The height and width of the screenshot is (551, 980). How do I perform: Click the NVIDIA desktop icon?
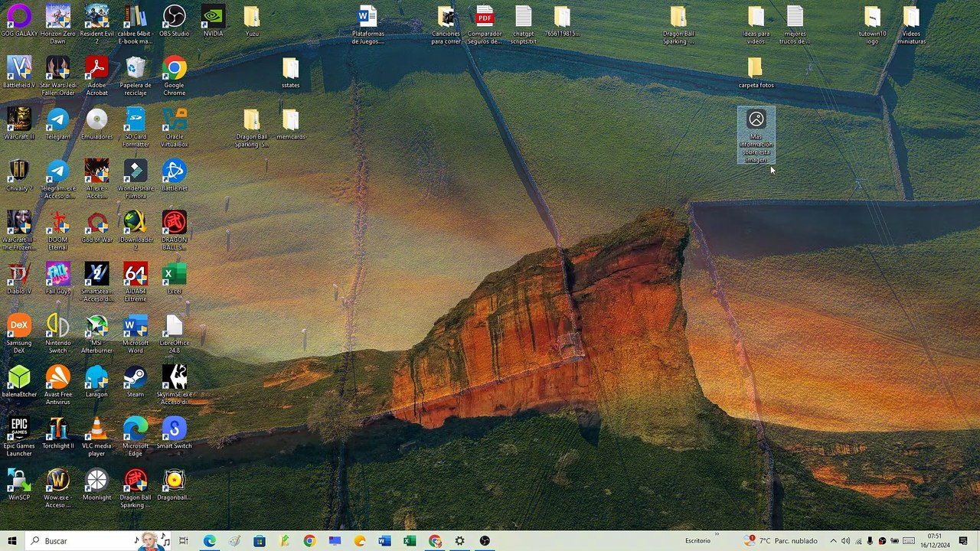(213, 21)
